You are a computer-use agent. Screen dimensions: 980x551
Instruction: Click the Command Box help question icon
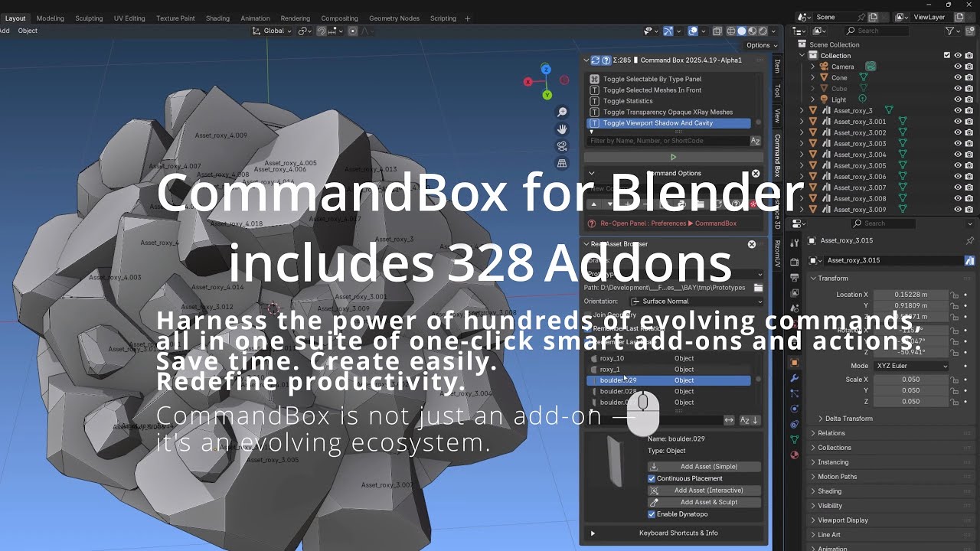click(606, 60)
